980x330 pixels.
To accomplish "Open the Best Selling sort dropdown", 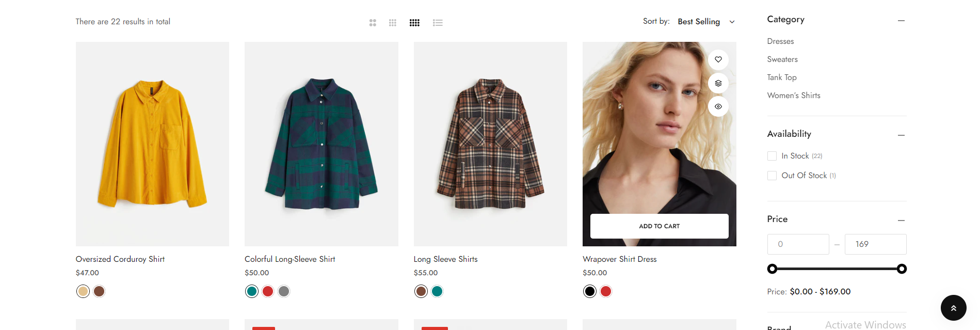I will click(705, 22).
